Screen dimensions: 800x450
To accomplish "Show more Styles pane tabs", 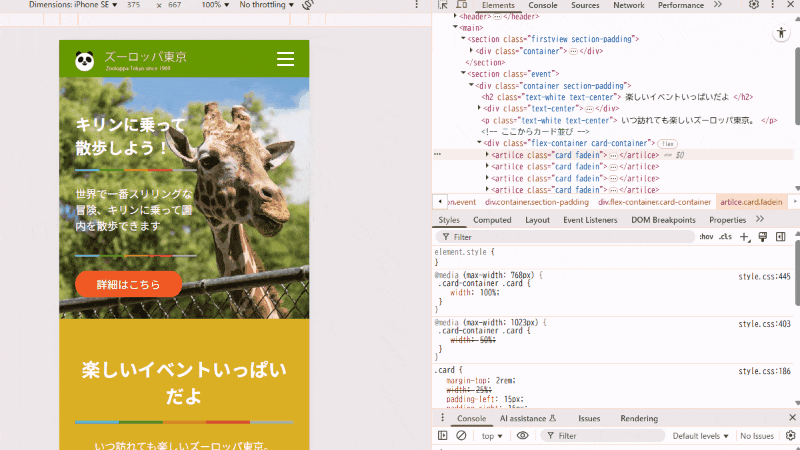I will point(760,219).
